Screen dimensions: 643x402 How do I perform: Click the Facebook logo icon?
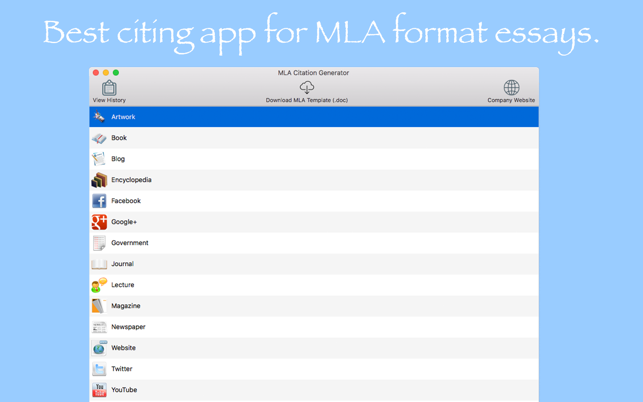[99, 201]
